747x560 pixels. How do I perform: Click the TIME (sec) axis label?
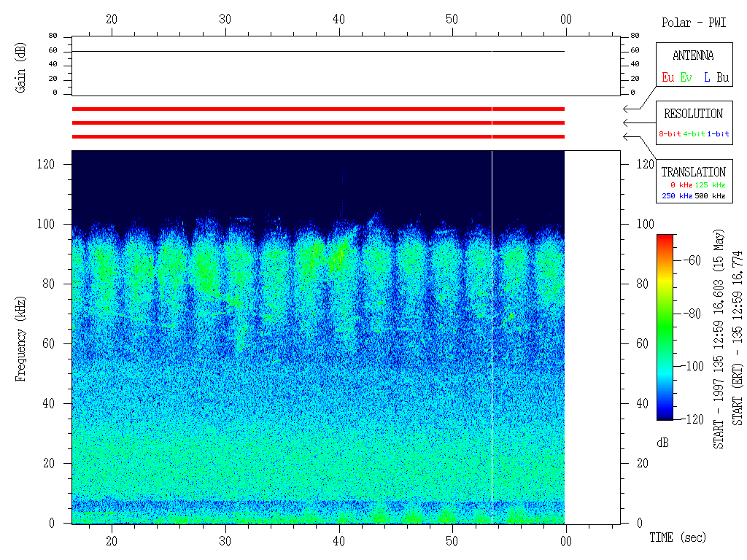(x=678, y=538)
